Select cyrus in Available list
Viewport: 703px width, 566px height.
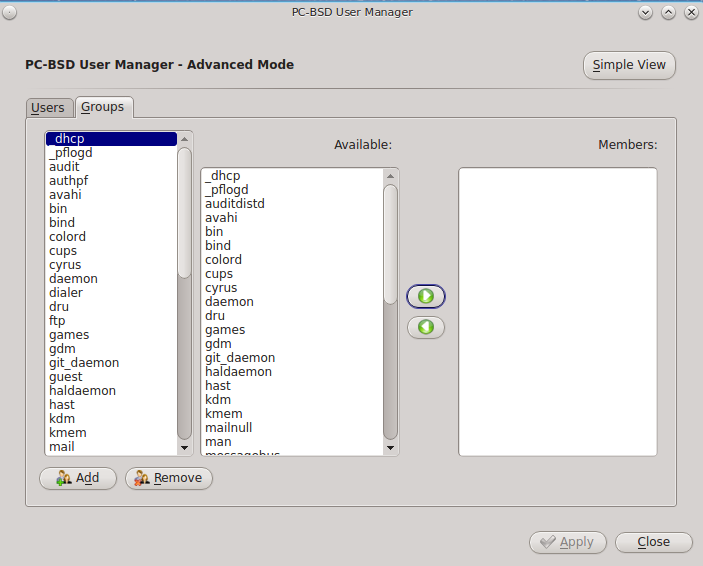coord(292,288)
